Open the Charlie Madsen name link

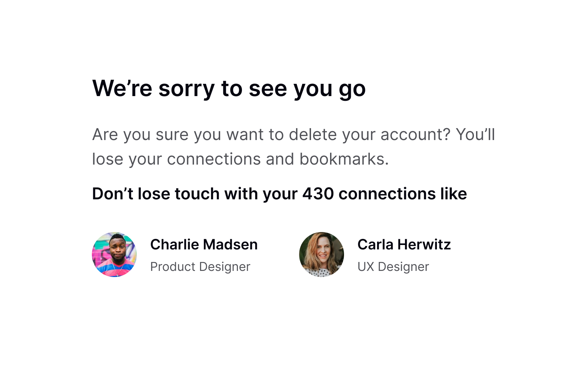(204, 245)
